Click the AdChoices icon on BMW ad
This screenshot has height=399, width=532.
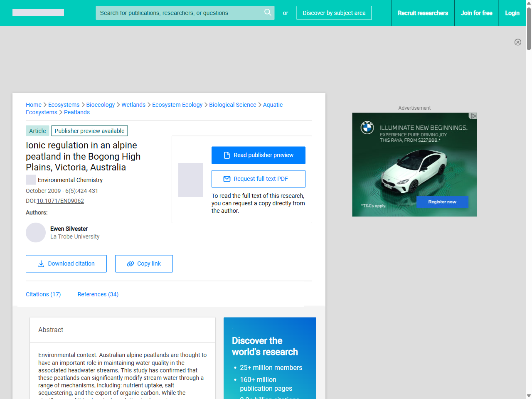coord(473,116)
